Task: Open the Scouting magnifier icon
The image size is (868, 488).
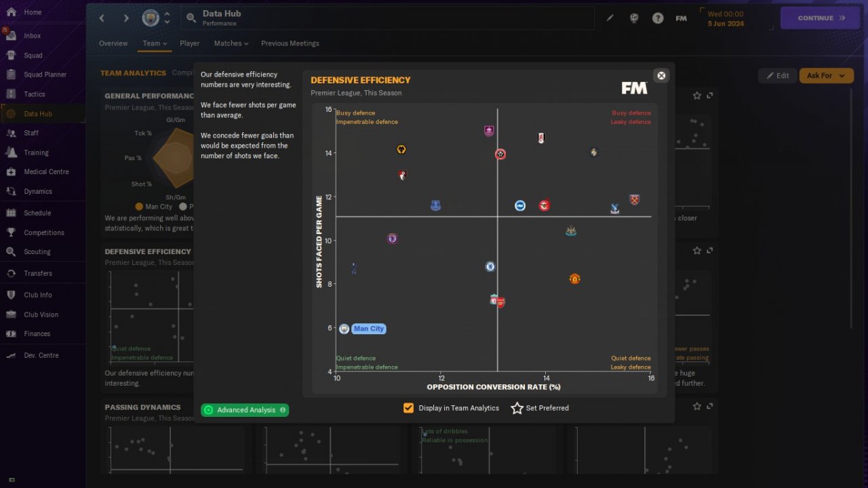Action: pos(11,252)
